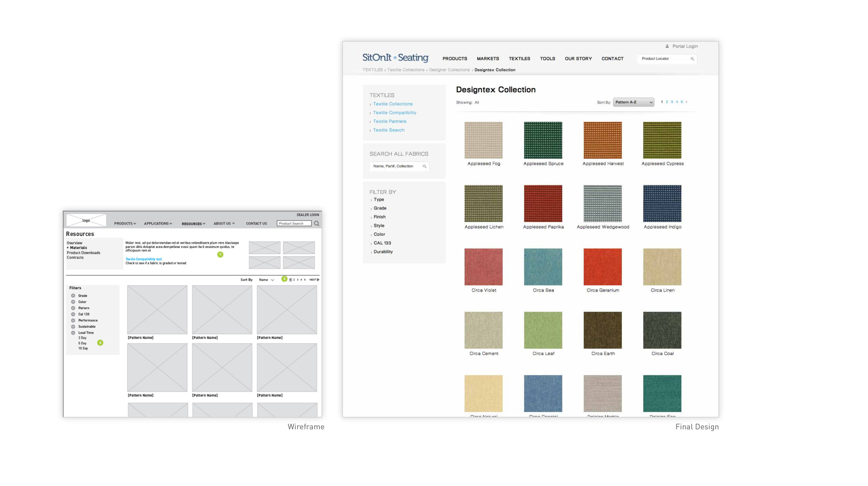Click the wireframe Product Search field
Viewport: 868px width, 486px height.
click(294, 223)
